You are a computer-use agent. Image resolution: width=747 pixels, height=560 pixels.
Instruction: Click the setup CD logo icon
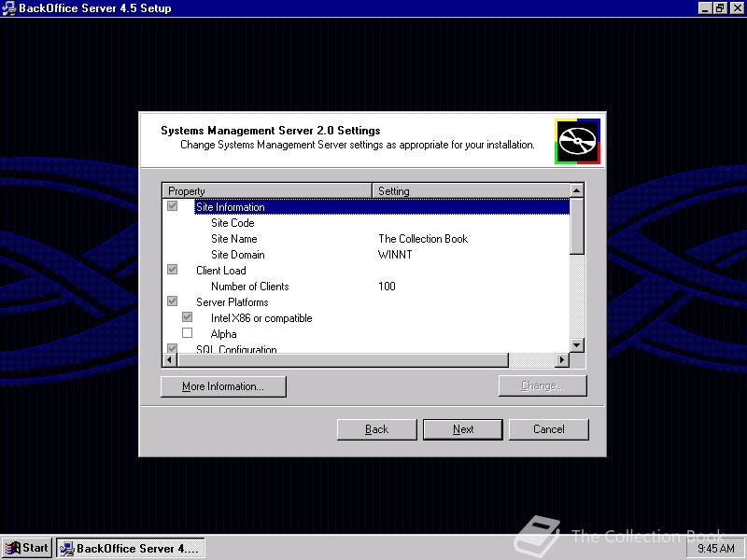[x=577, y=141]
